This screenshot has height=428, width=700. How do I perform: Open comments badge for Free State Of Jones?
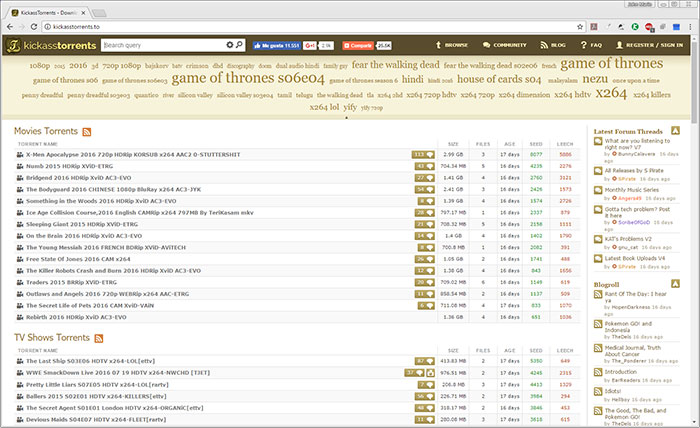[x=425, y=259]
